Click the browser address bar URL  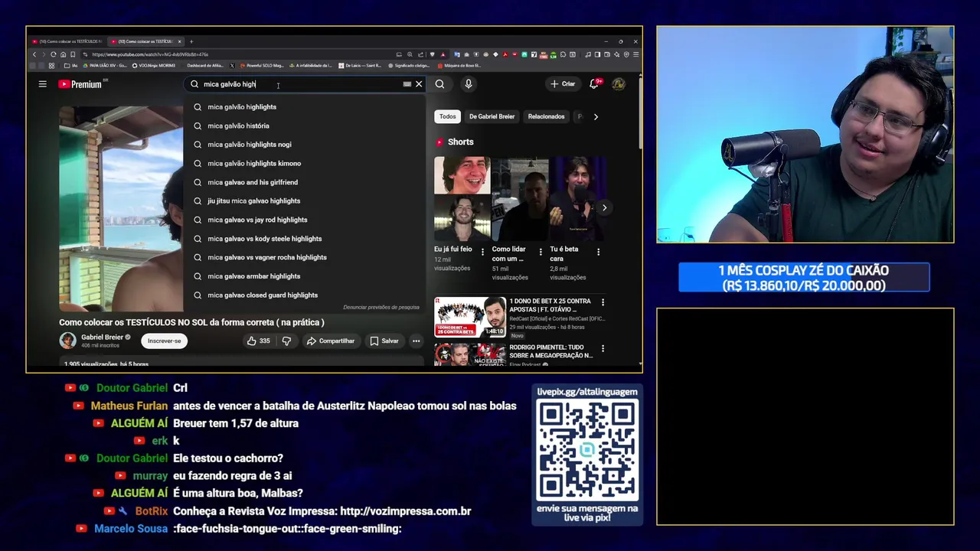(150, 54)
